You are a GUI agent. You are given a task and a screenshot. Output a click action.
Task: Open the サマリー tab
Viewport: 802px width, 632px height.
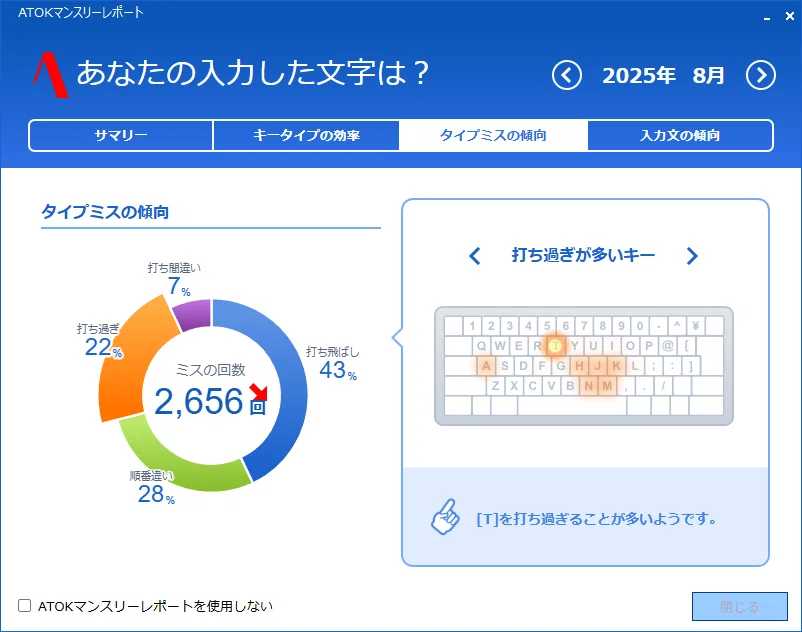point(121,136)
